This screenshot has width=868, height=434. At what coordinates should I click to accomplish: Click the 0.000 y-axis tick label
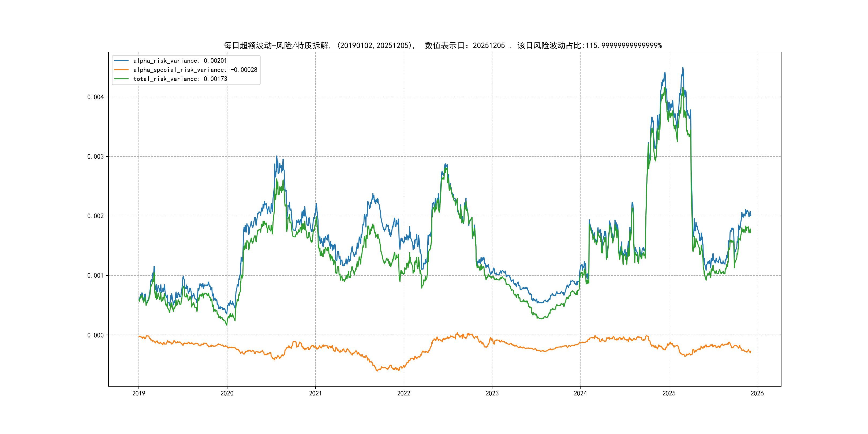[95, 335]
